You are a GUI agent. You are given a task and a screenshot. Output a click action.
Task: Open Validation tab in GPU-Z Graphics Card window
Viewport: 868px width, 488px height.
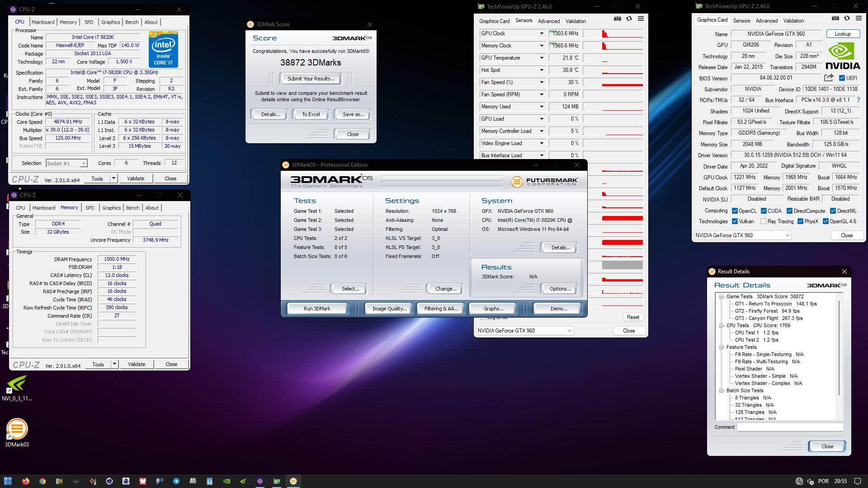pos(793,20)
